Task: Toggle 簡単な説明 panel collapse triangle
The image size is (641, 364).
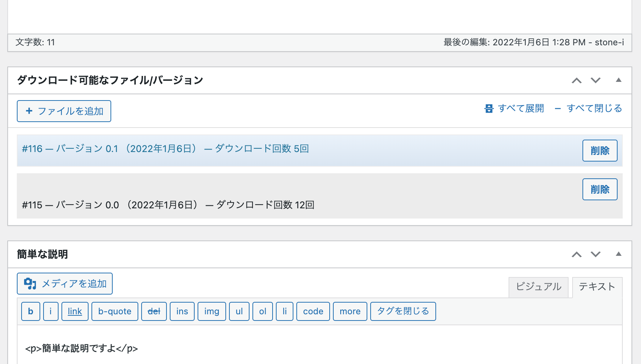Action: pyautogui.click(x=619, y=254)
